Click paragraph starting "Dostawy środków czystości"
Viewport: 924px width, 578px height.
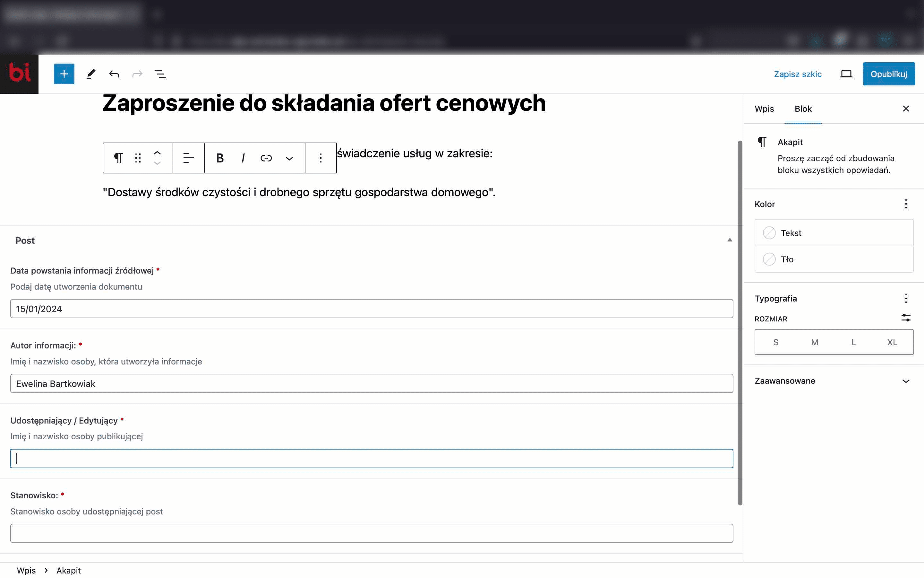pyautogui.click(x=299, y=192)
